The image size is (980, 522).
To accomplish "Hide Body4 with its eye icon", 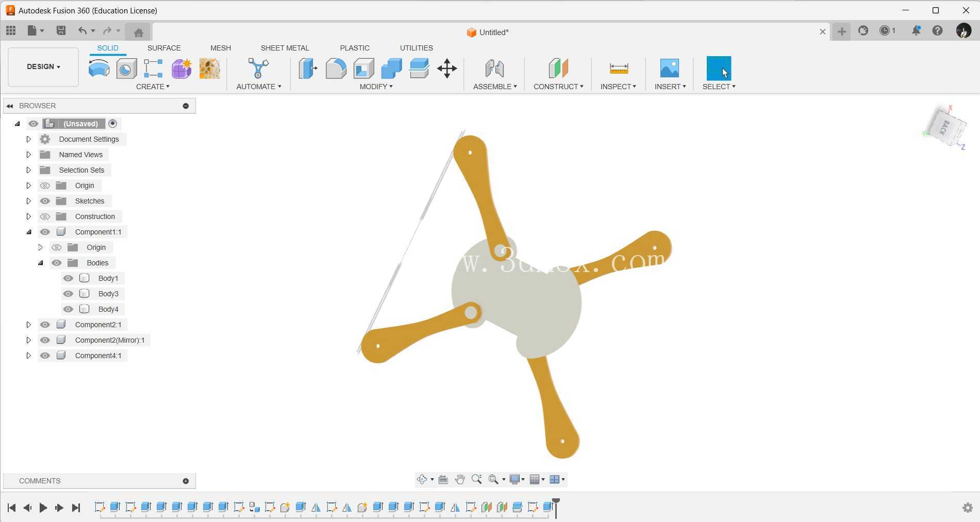I will coord(68,309).
